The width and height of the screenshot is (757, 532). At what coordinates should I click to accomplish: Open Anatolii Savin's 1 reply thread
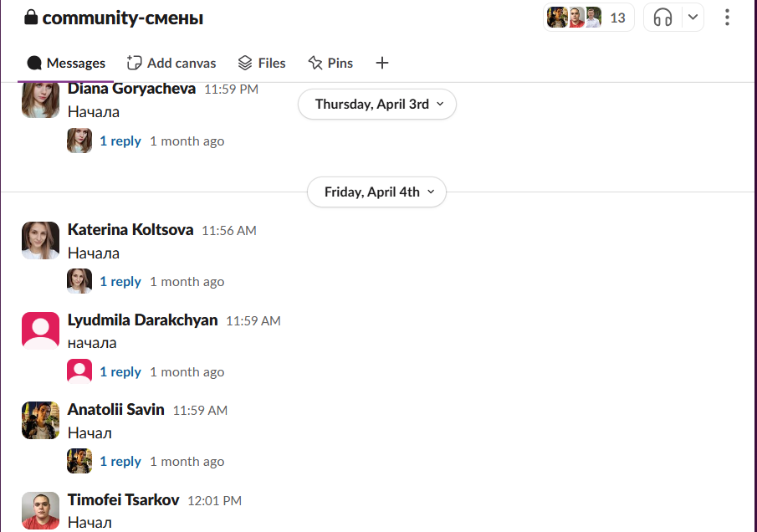pos(120,462)
